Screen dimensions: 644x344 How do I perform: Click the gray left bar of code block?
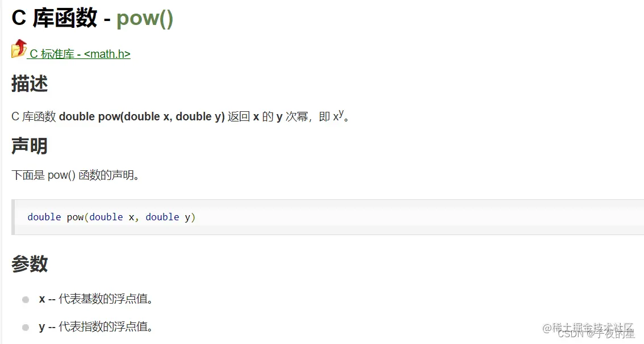[x=13, y=217]
